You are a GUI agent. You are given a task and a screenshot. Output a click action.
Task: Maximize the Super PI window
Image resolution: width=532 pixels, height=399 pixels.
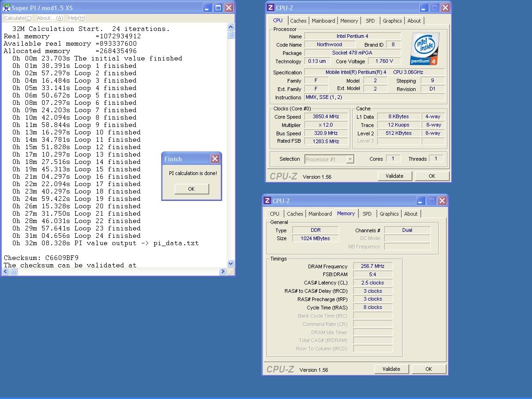click(218, 7)
